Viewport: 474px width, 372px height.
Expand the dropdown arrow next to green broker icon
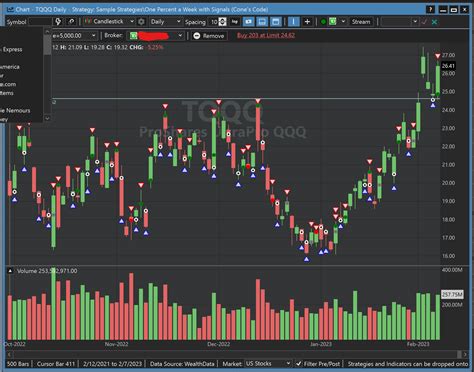point(343,22)
